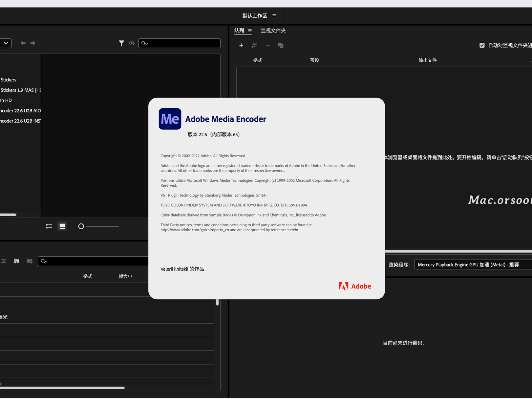Switch to list view in the media browser

[49, 226]
